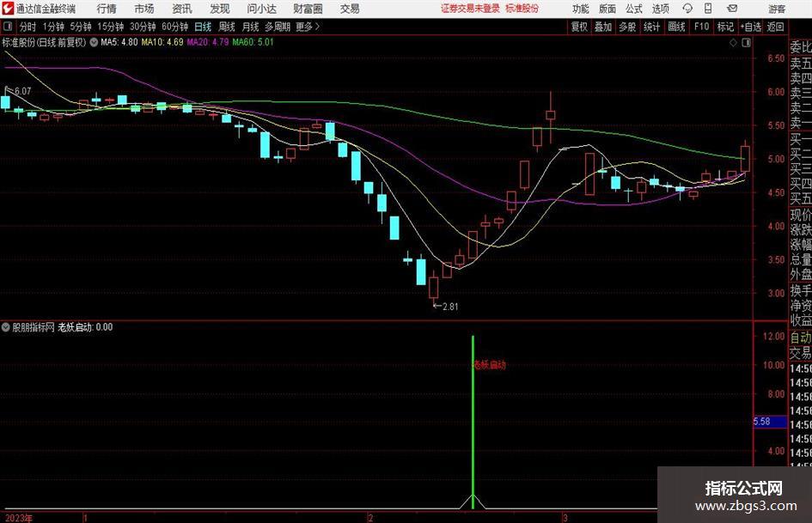812x523 pixels.
Task: Click the 叠加 overlay button
Action: pyautogui.click(x=603, y=27)
